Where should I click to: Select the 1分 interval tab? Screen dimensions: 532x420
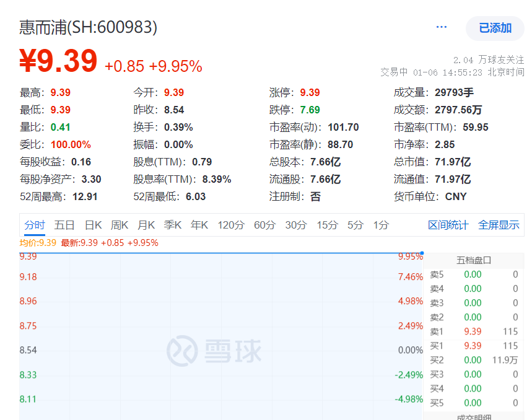(381, 225)
